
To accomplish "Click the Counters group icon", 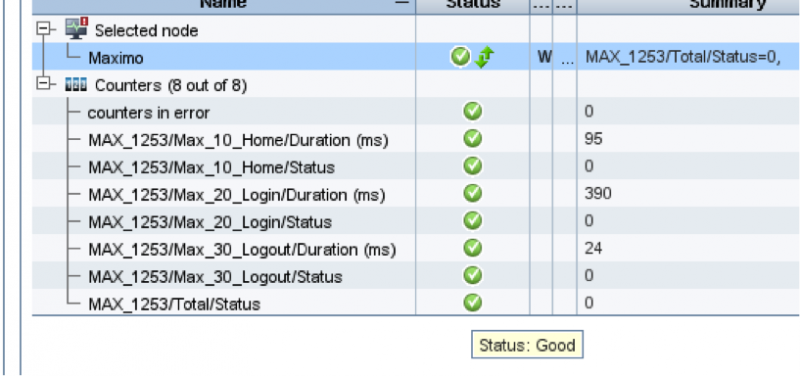I will tap(76, 85).
